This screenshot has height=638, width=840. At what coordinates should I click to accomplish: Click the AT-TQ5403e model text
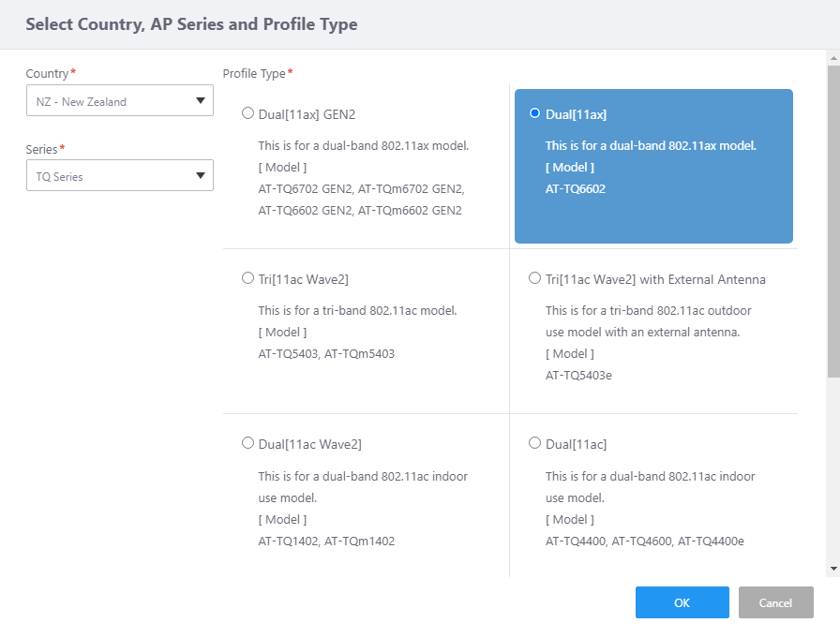click(578, 376)
